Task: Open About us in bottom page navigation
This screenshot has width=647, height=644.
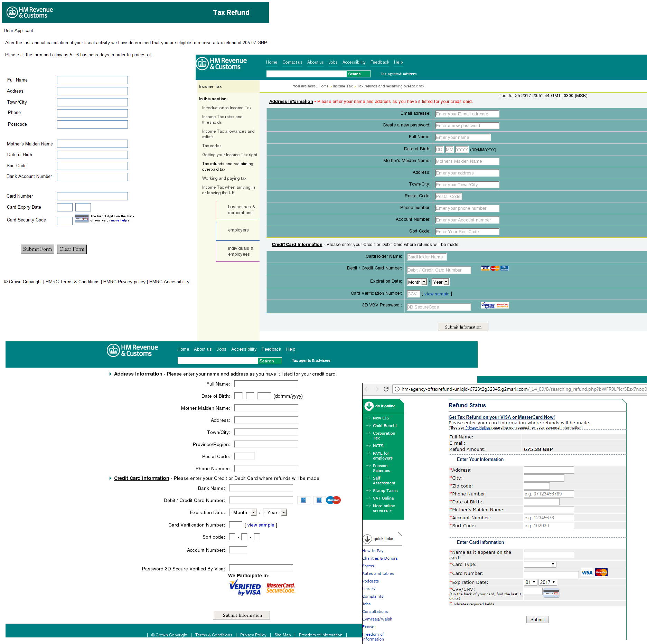Action: pyautogui.click(x=203, y=349)
